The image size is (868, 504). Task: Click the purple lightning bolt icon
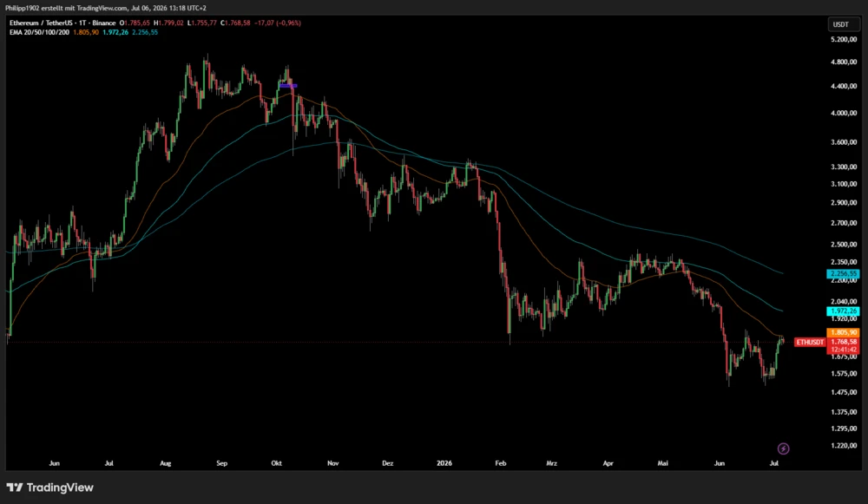(x=783, y=448)
